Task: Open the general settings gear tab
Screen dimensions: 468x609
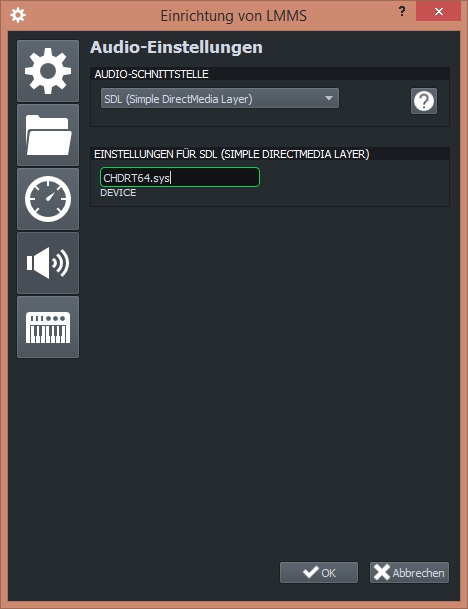Action: coord(48,71)
